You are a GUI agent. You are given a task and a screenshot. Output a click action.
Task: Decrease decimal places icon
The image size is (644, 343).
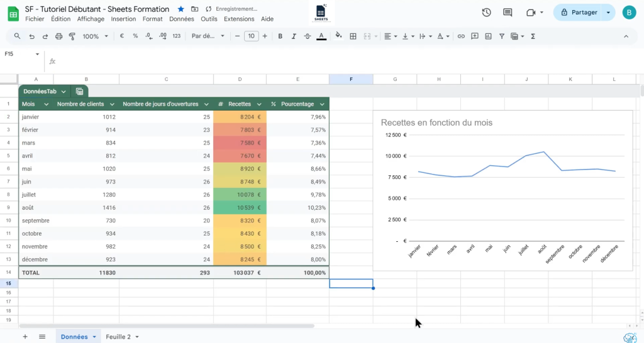click(x=148, y=36)
